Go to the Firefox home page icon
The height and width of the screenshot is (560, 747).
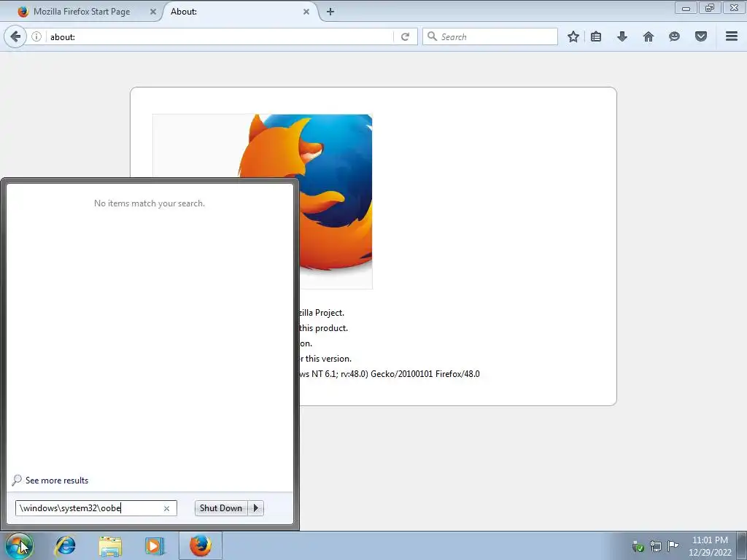click(x=648, y=36)
